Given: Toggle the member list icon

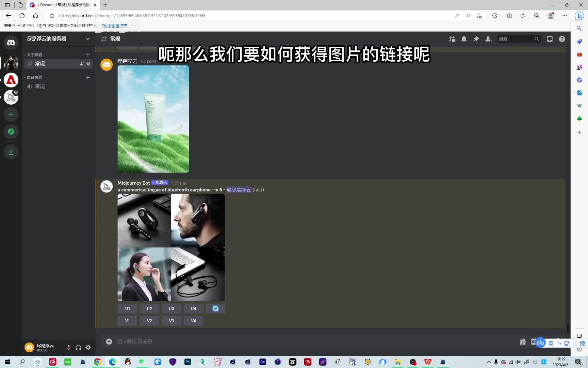Looking at the screenshot, I should [488, 39].
